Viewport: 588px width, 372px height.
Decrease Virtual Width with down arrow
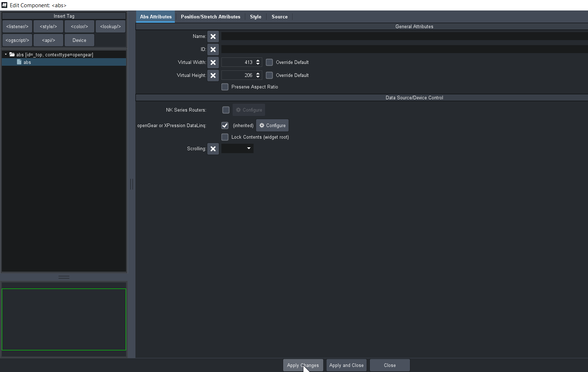tap(258, 64)
